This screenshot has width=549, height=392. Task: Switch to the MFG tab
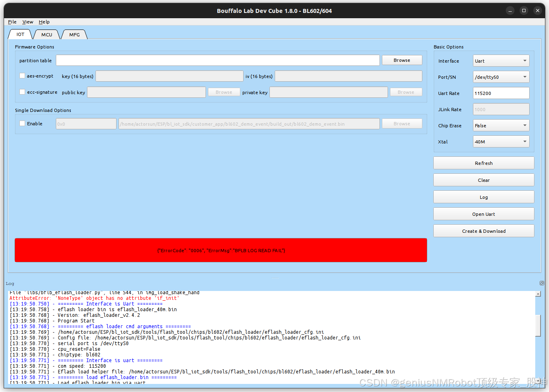pos(74,34)
